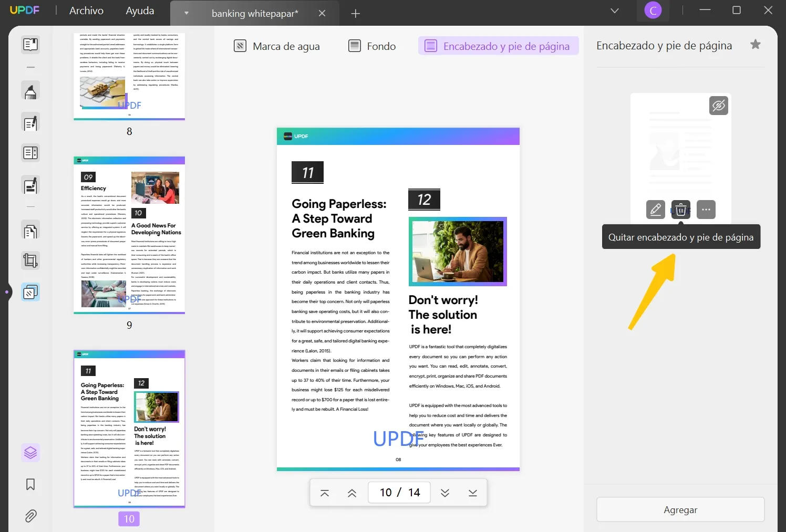Click the favorites star icon
The image size is (786, 532).
756,45
